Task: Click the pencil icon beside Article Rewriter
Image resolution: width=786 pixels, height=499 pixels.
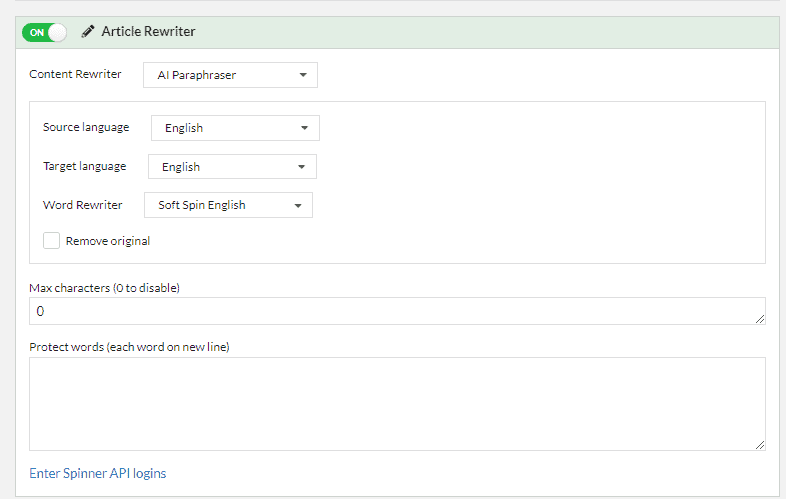Action: [x=88, y=32]
